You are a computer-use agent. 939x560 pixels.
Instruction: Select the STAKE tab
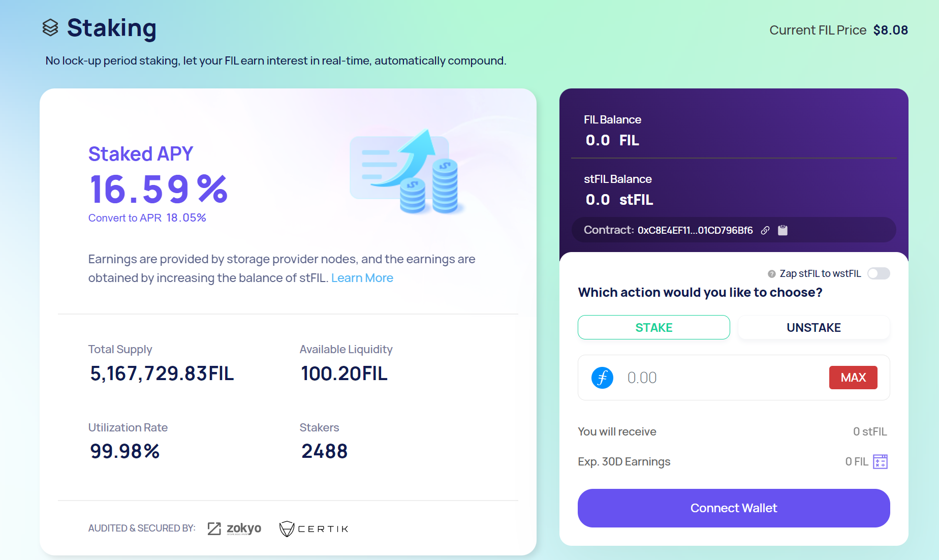tap(653, 327)
